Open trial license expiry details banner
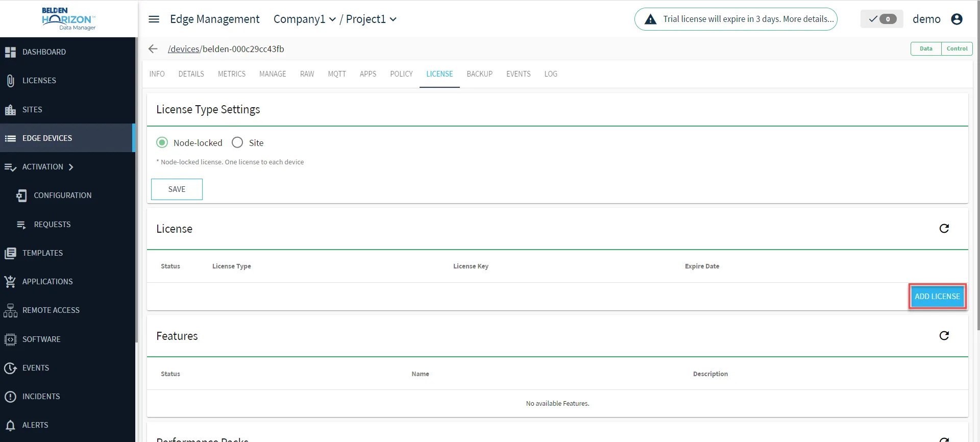Image resolution: width=980 pixels, height=442 pixels. pyautogui.click(x=736, y=19)
